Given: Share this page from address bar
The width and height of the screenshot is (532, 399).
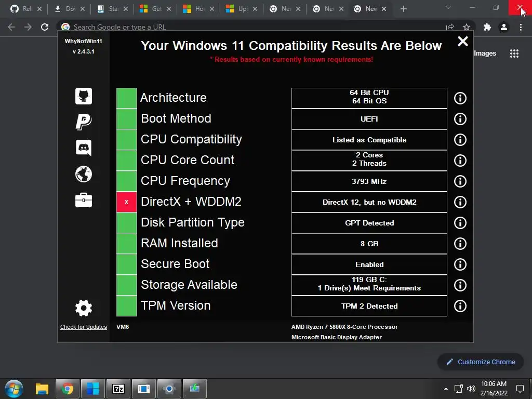Looking at the screenshot, I should tap(450, 27).
